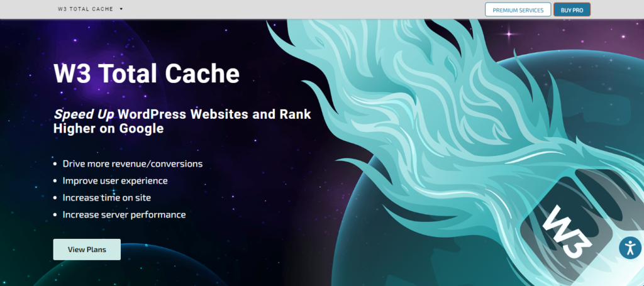The height and width of the screenshot is (286, 644).
Task: Click the empty gray top navigation bar
Action: pos(302,9)
